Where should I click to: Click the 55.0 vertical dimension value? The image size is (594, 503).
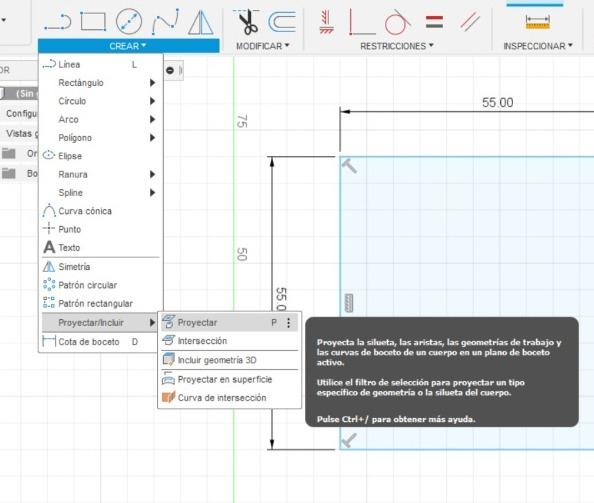(281, 299)
